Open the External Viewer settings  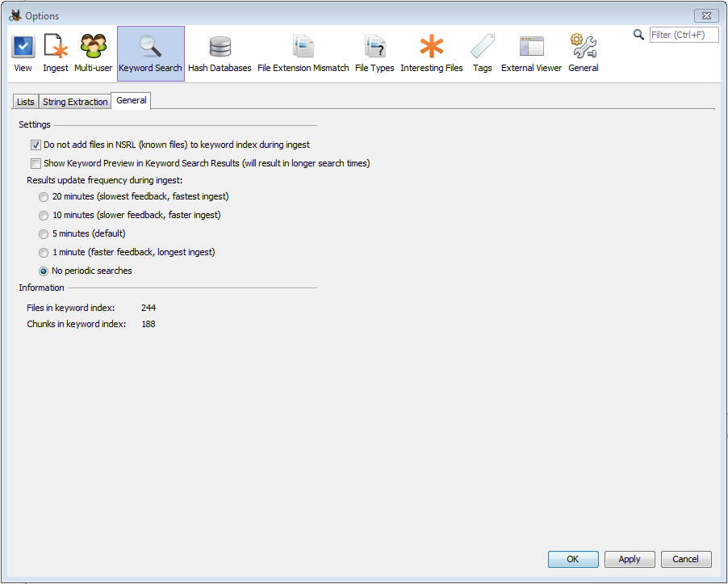click(531, 48)
